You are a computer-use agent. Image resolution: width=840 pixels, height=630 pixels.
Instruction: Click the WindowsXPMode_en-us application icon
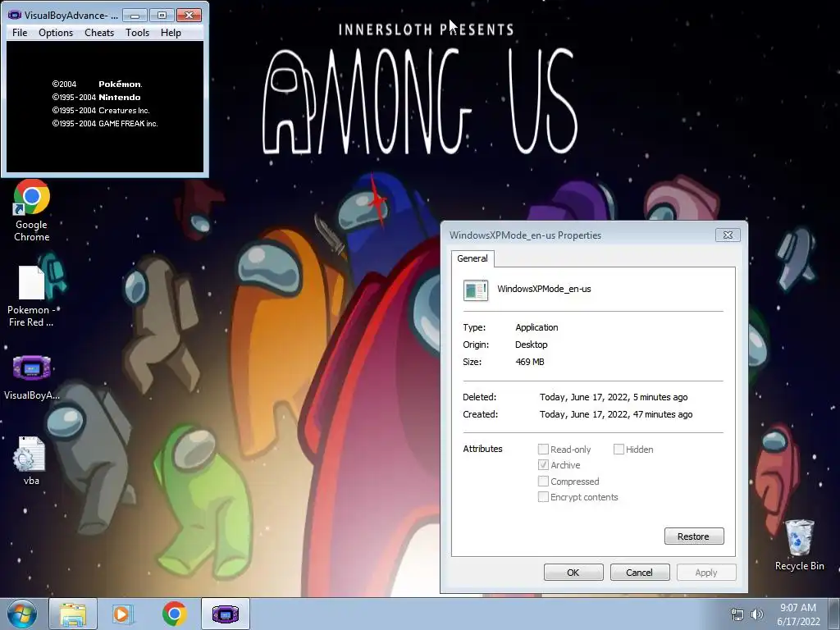point(476,290)
